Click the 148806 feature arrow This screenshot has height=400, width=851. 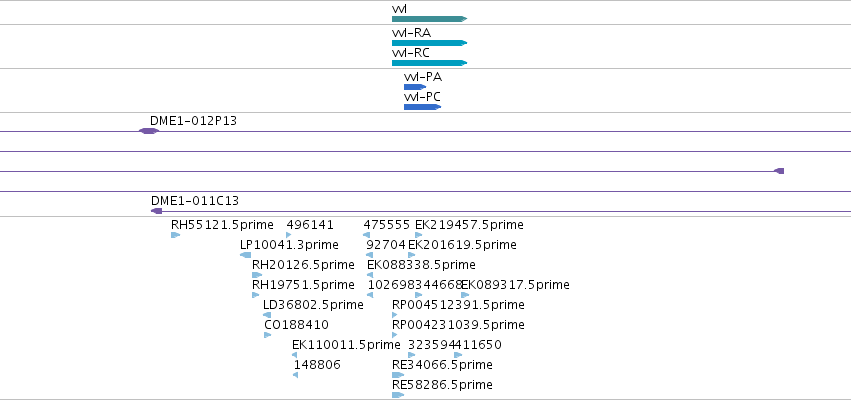(x=295, y=375)
